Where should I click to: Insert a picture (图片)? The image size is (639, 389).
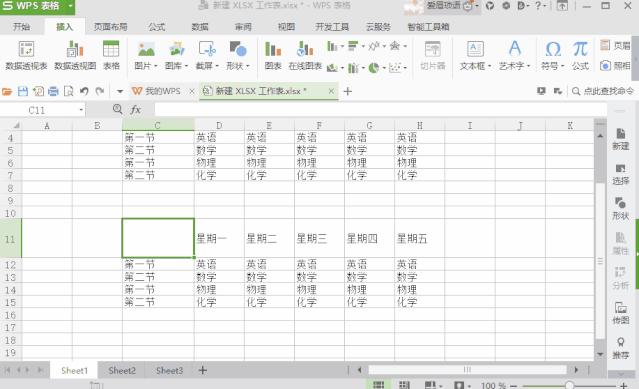pyautogui.click(x=144, y=55)
